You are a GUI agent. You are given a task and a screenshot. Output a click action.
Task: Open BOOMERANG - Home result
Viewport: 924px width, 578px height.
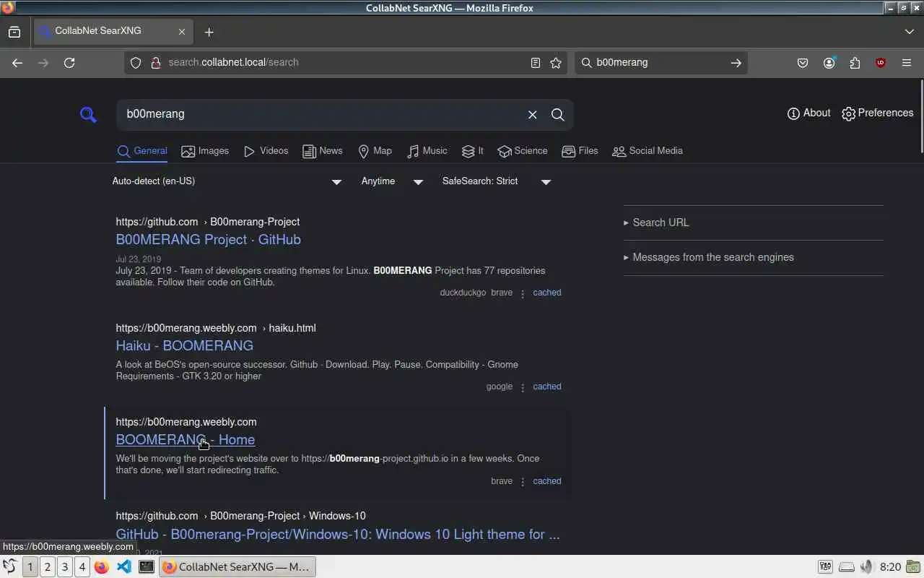click(185, 439)
